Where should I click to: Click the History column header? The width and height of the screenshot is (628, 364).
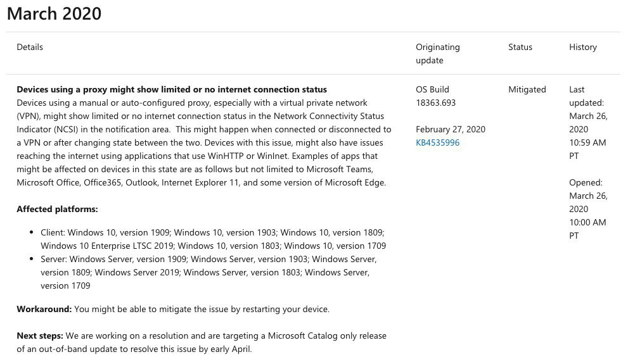click(x=582, y=47)
